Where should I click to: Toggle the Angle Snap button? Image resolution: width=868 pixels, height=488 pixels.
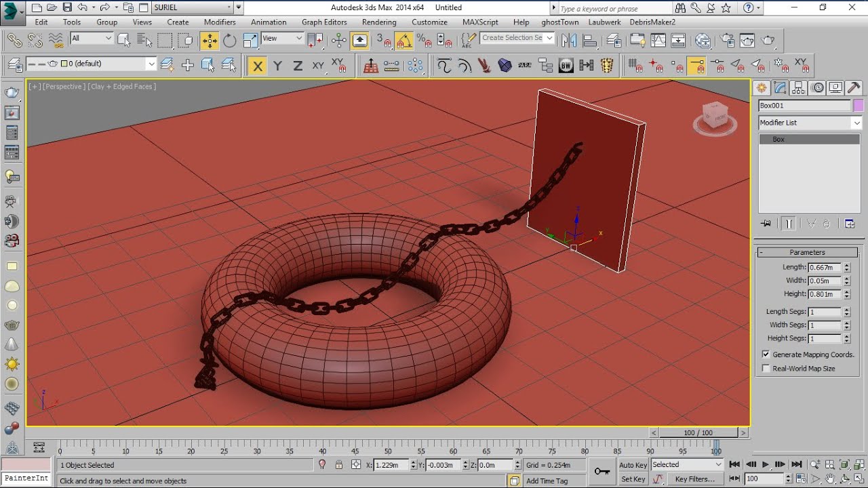[403, 40]
